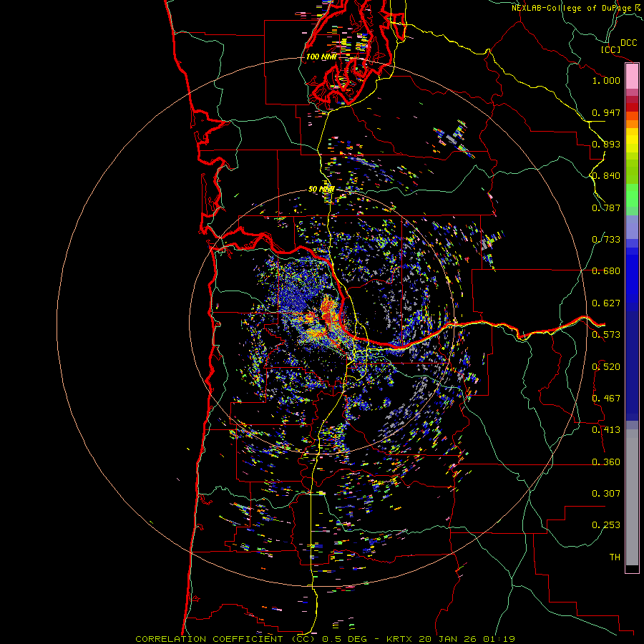Viewport: 644px width, 644px height.
Task: Click the NEXLAB-College of DuPage title text
Action: pyautogui.click(x=577, y=8)
